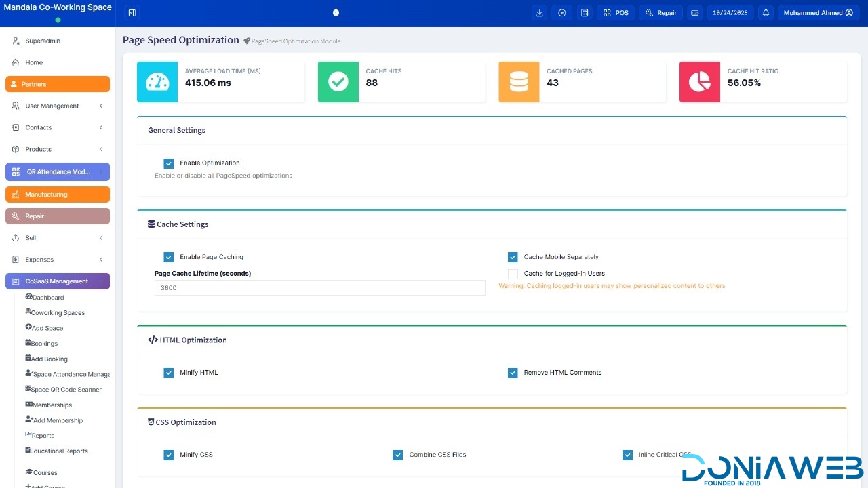The height and width of the screenshot is (488, 868).
Task: Open the calculator icon in header
Action: [x=585, y=13]
